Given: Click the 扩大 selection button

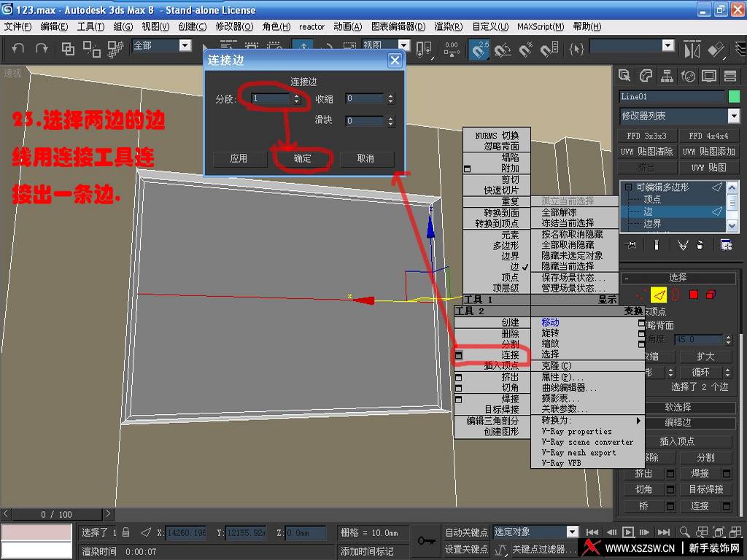Looking at the screenshot, I should [705, 357].
